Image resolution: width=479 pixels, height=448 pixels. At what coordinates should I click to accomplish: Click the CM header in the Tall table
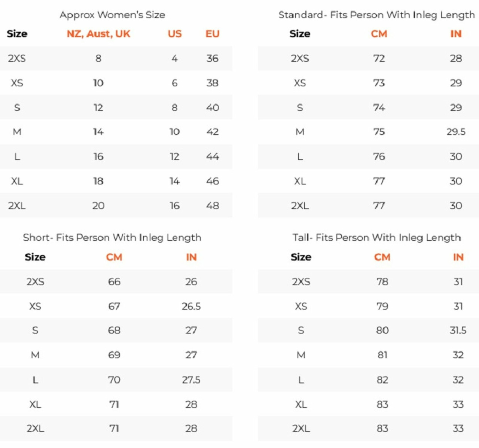(382, 257)
